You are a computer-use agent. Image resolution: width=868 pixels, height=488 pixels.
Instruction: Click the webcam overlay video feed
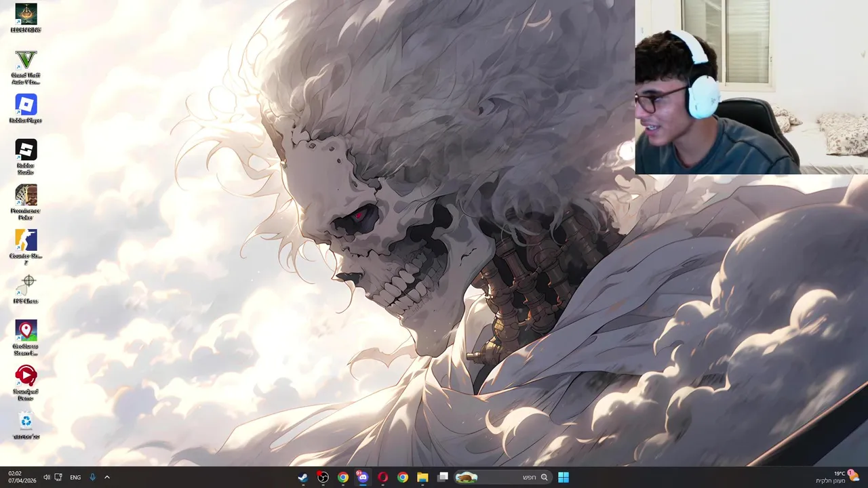751,87
